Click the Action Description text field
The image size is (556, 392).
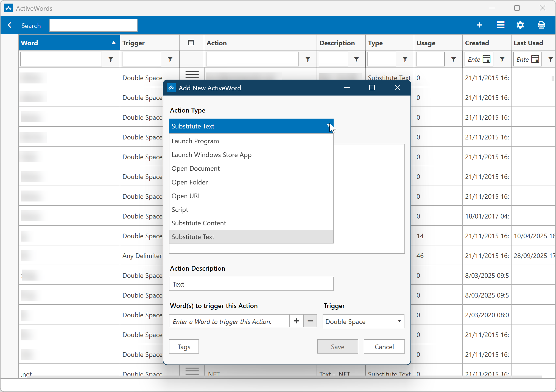[x=251, y=284]
